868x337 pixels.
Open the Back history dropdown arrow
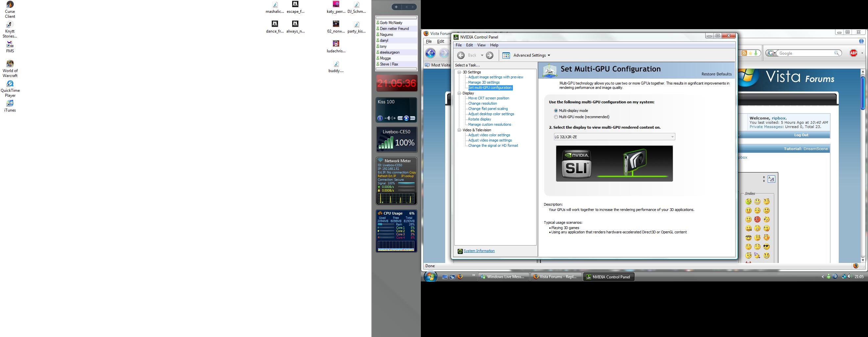482,55
